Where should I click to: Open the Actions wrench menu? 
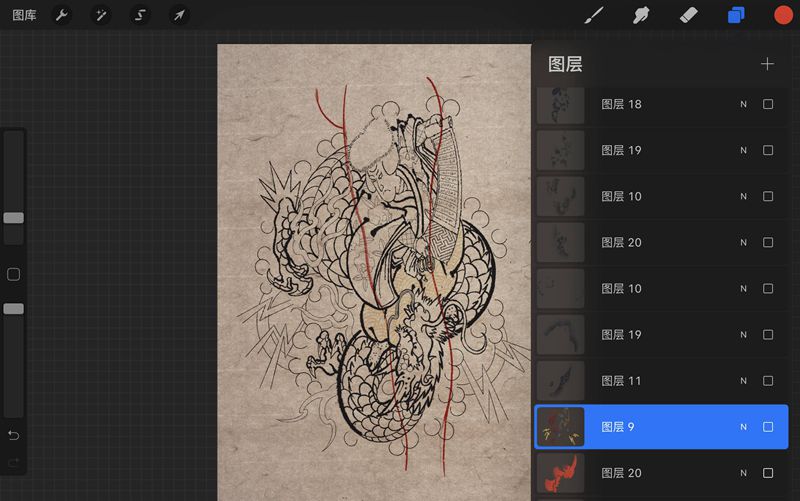coord(62,15)
